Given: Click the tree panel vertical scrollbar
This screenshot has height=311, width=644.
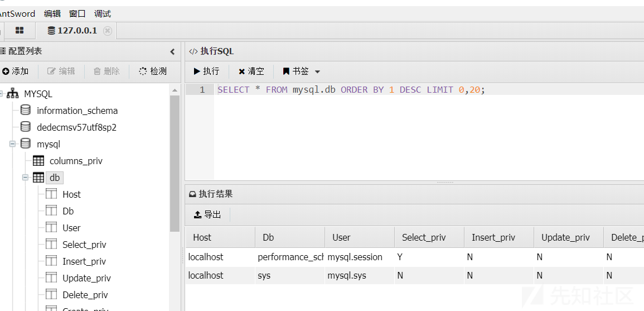Looking at the screenshot, I should click(x=175, y=164).
